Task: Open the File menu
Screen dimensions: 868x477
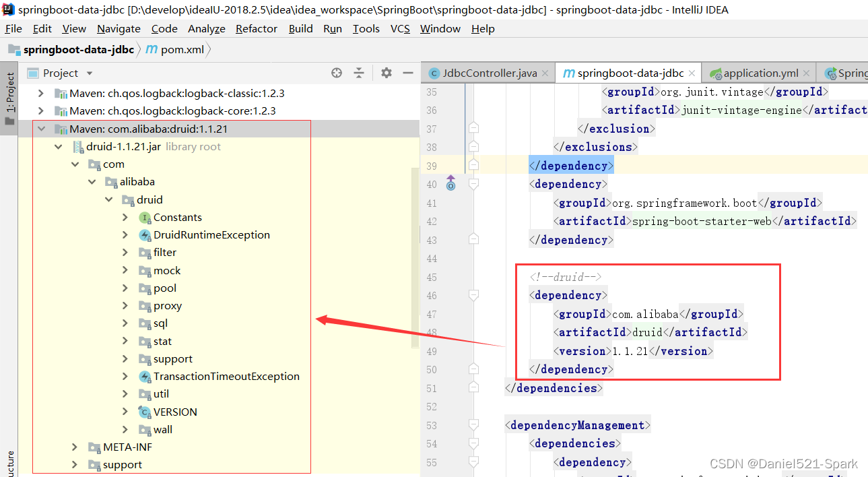Action: [x=13, y=28]
